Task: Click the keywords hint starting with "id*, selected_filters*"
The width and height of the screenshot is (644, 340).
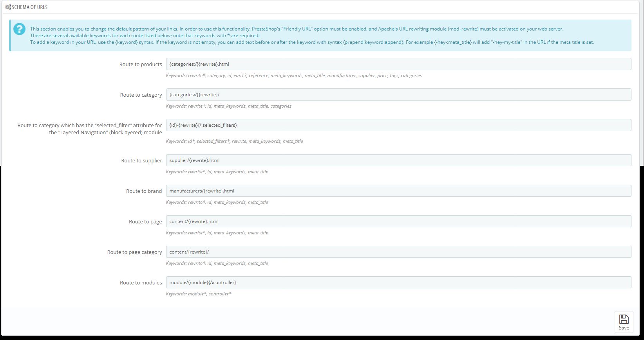Action: [x=234, y=141]
